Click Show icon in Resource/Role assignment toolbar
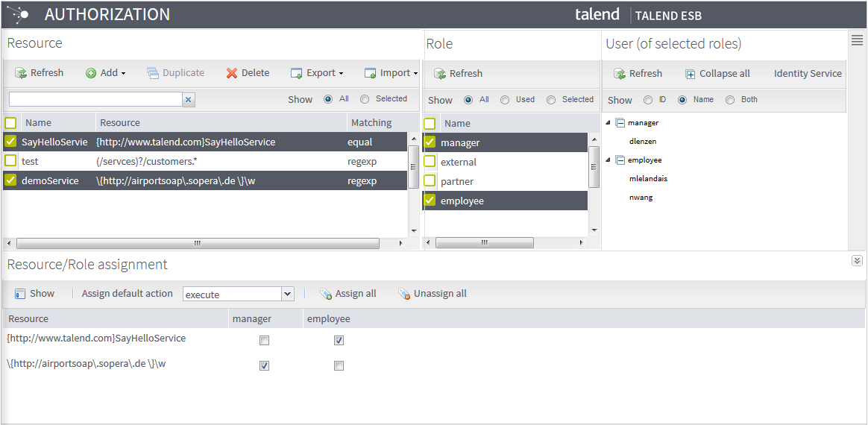 point(20,294)
